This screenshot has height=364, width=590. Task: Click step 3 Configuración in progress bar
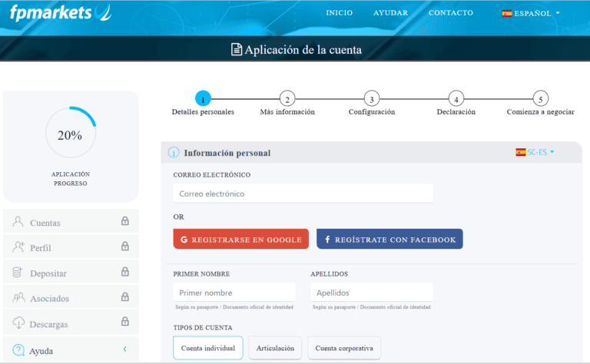pyautogui.click(x=372, y=99)
